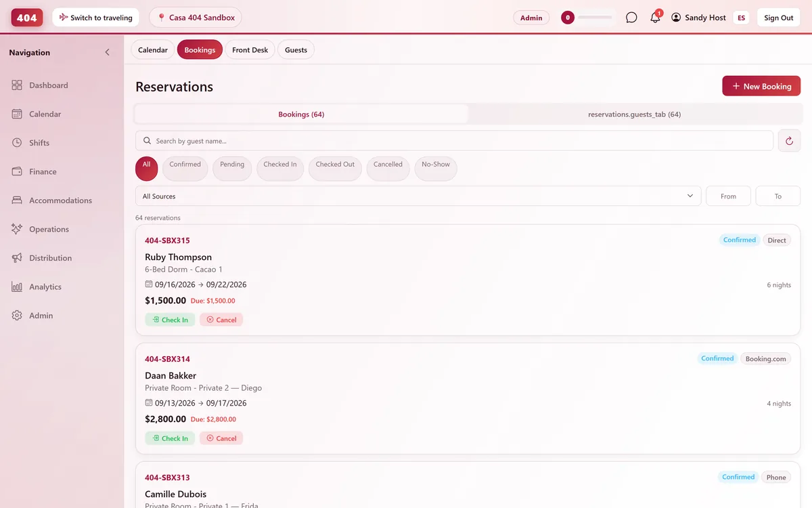812x508 pixels.
Task: Cancel Daan Bakker's booking
Action: point(221,438)
